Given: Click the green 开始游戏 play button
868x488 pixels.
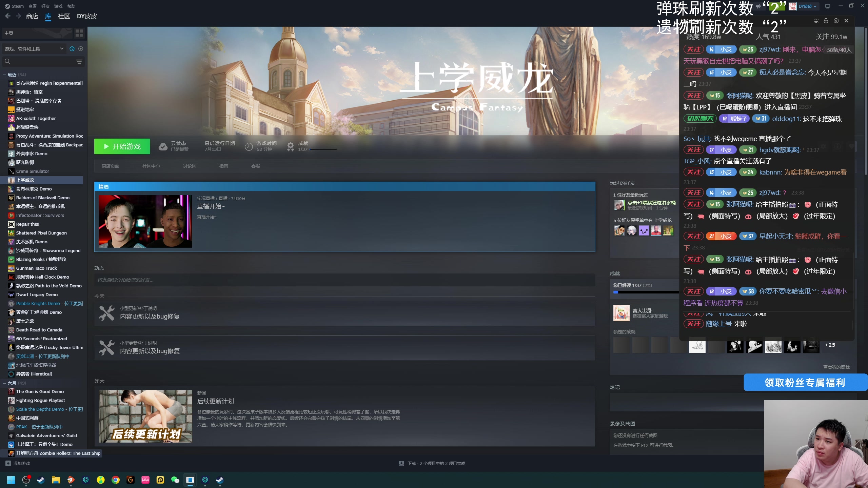Looking at the screenshot, I should [x=122, y=146].
